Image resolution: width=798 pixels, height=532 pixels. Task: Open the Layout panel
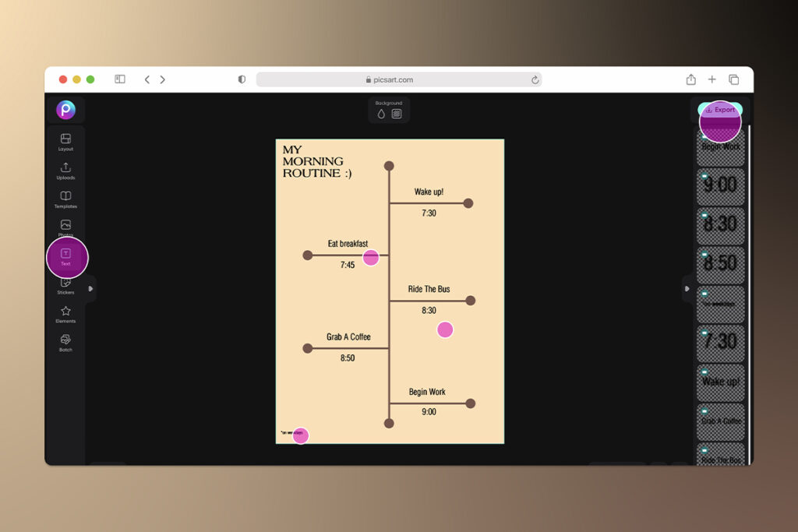65,141
